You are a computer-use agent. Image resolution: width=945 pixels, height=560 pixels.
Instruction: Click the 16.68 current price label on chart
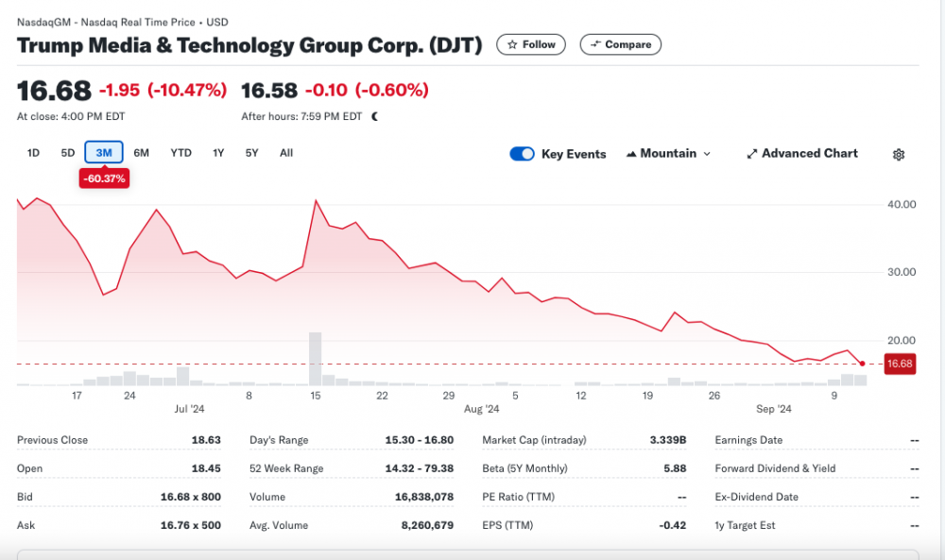[x=899, y=364]
